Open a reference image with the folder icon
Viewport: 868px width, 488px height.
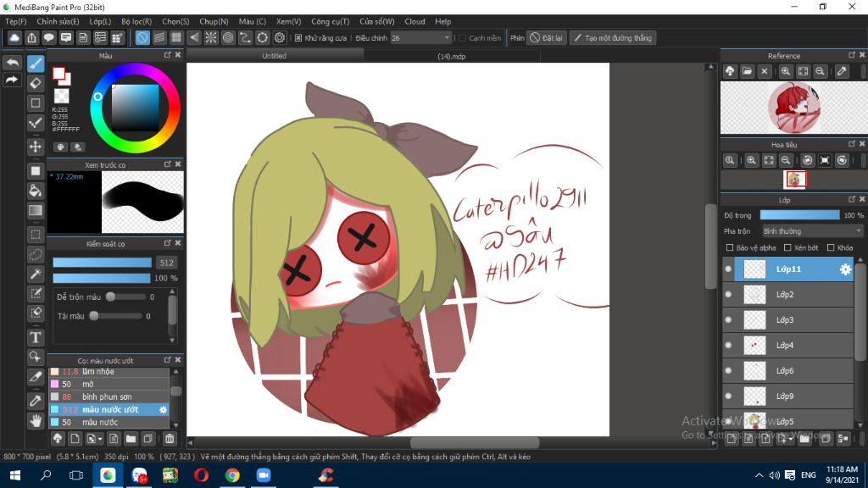pos(747,71)
